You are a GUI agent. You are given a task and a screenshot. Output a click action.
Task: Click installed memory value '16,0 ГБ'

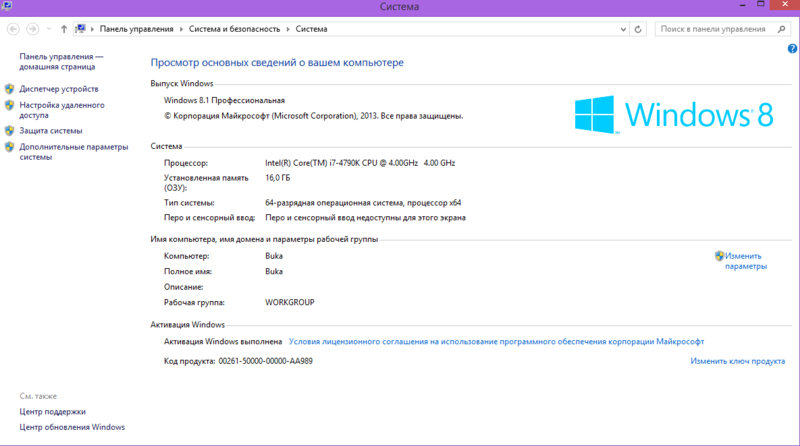pos(278,178)
